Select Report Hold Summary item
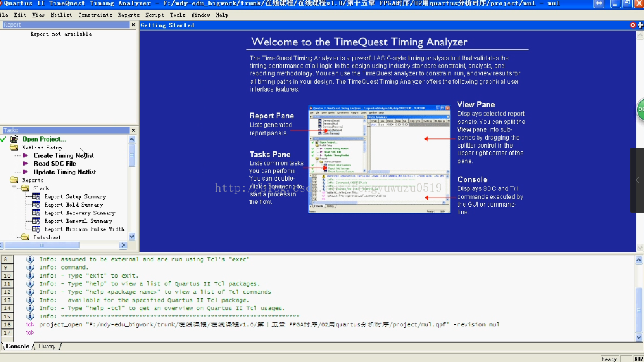This screenshot has width=644, height=362. pos(73,205)
